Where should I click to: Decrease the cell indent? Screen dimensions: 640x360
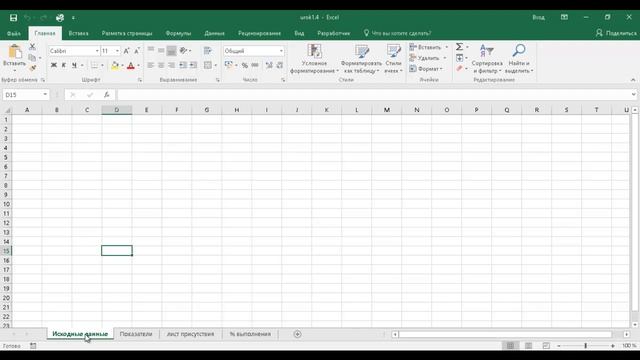183,65
